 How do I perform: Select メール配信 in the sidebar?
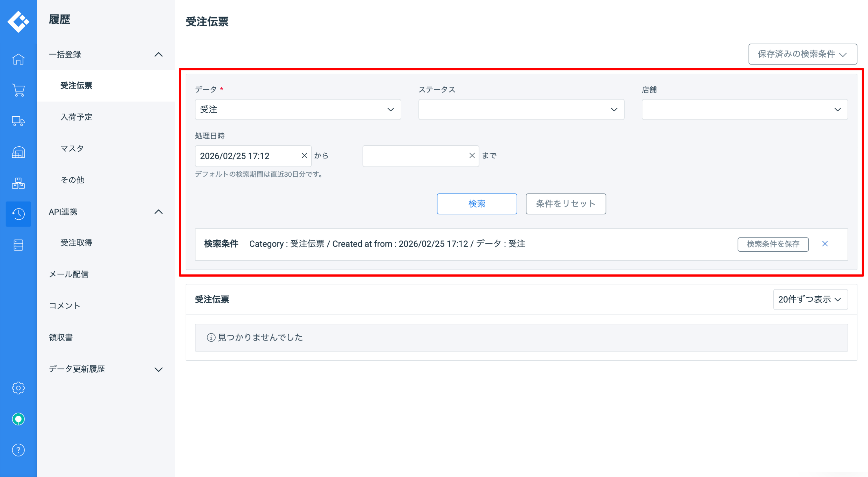coord(69,274)
